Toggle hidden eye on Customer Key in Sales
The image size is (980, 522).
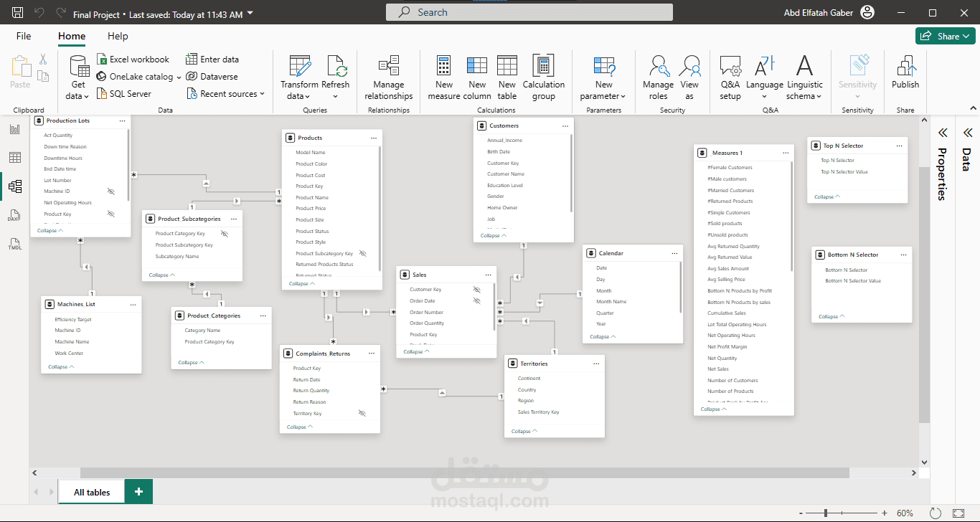pyautogui.click(x=476, y=290)
